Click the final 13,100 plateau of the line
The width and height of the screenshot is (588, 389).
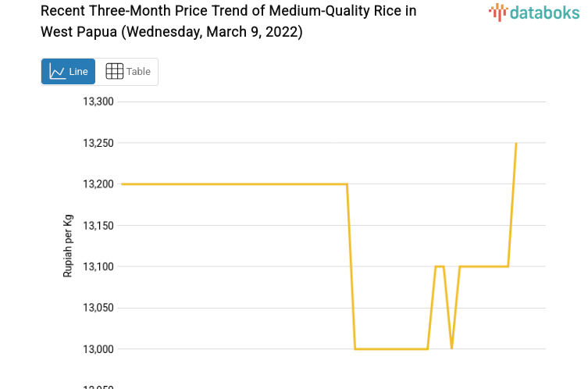click(x=484, y=267)
